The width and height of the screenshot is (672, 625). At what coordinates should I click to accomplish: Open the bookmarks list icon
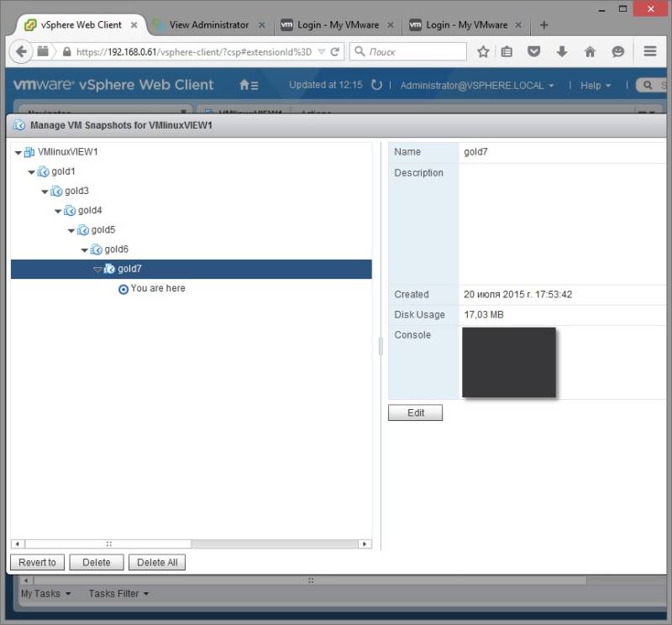point(507,52)
